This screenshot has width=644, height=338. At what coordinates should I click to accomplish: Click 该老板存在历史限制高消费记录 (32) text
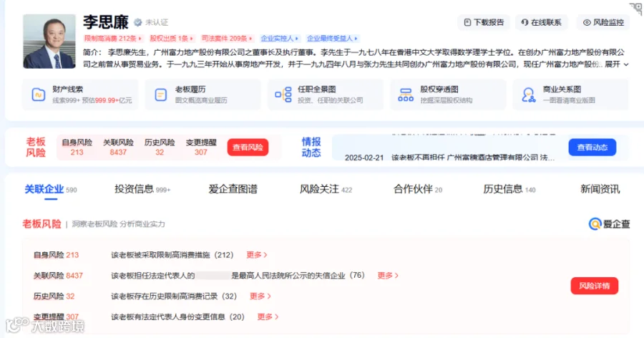click(x=174, y=296)
